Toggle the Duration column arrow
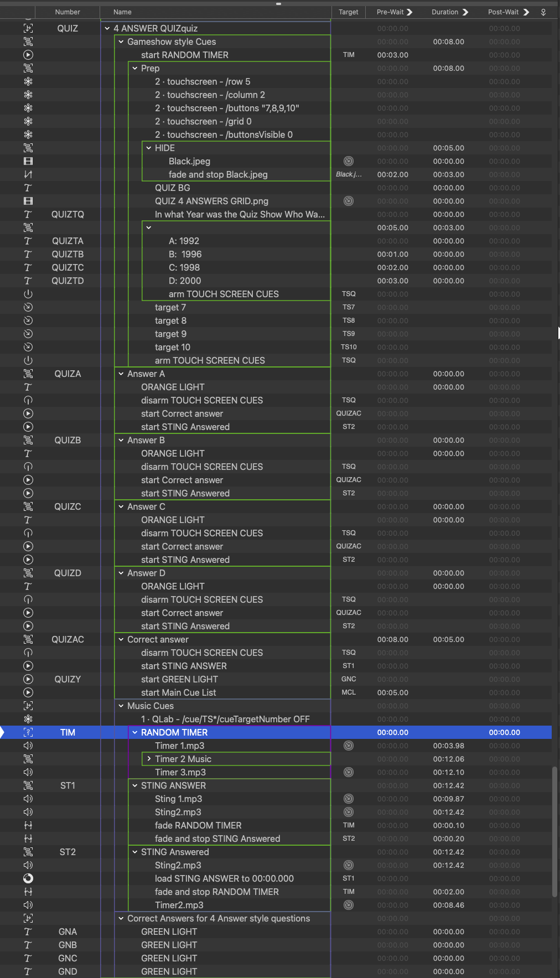The width and height of the screenshot is (560, 978). (465, 12)
